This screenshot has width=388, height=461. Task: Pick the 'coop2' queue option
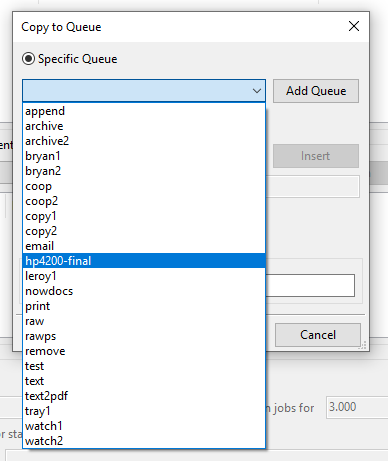[x=144, y=201]
